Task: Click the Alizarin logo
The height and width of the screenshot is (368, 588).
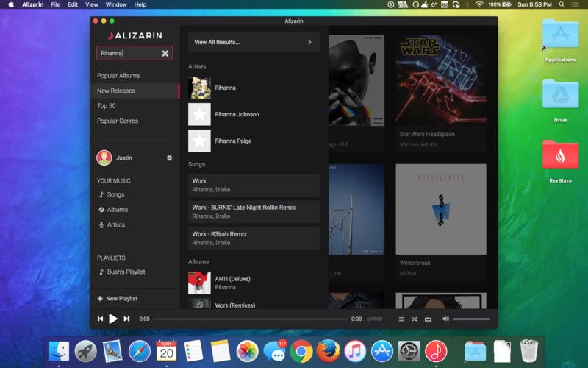Action: click(x=135, y=35)
